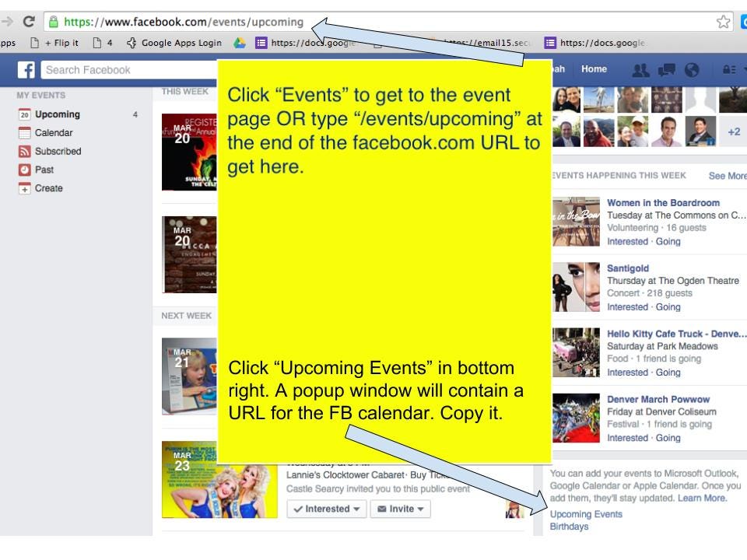
Task: Mark Going for Women in the Boardroom
Action: coord(668,241)
